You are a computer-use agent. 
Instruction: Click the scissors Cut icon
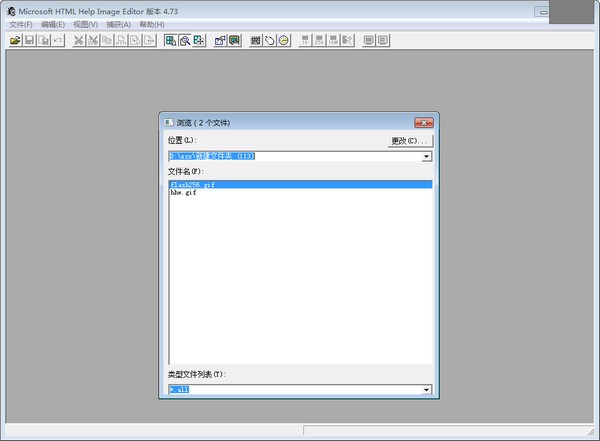click(x=79, y=41)
